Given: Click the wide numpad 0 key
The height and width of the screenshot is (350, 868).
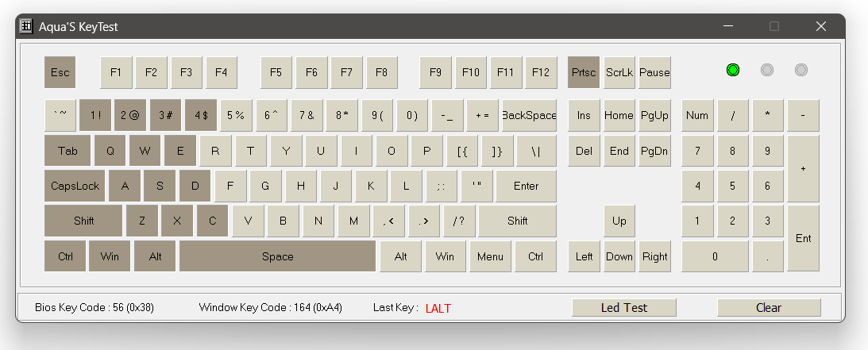Looking at the screenshot, I should click(715, 256).
